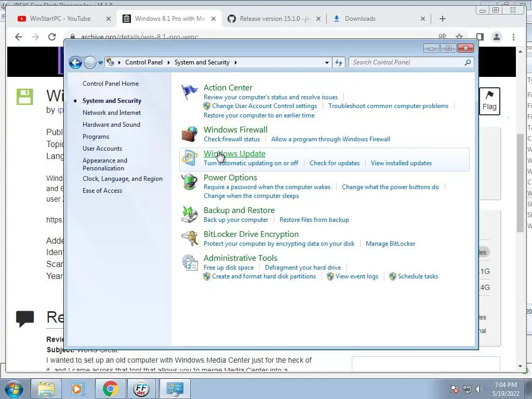
Task: Click Restore files from backup
Action: pyautogui.click(x=314, y=220)
